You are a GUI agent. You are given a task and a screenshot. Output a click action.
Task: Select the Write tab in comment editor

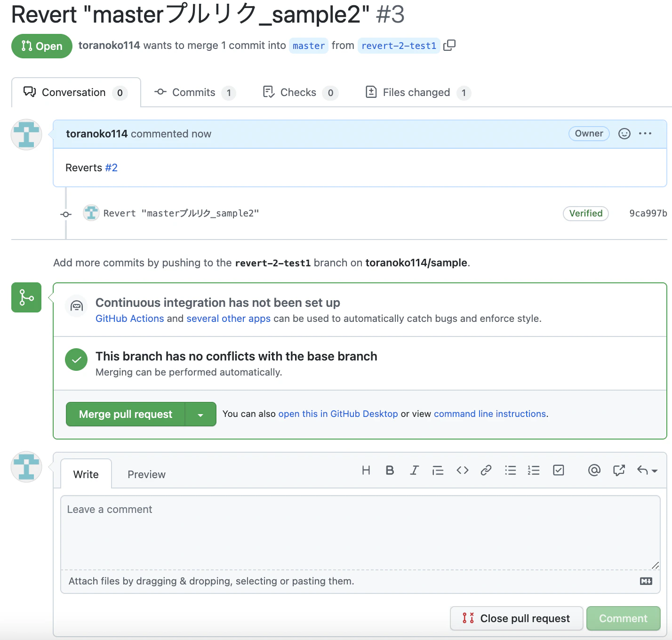86,474
